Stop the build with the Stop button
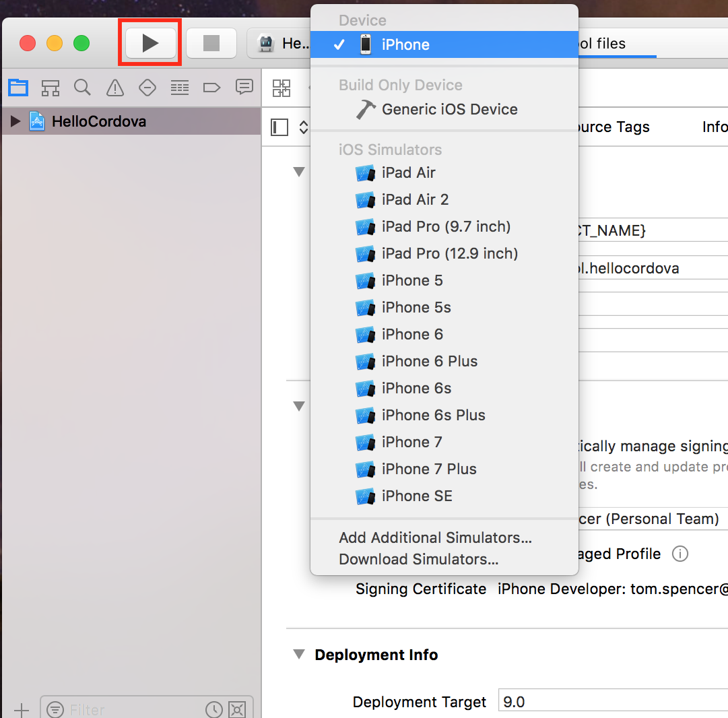 pos(211,42)
